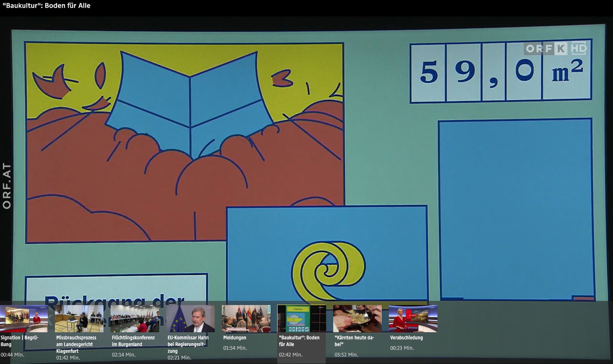Click the 'Flüchtlingskonferenz im Burgenland' title text
Image resolution: width=613 pixels, height=364 pixels.
133,341
